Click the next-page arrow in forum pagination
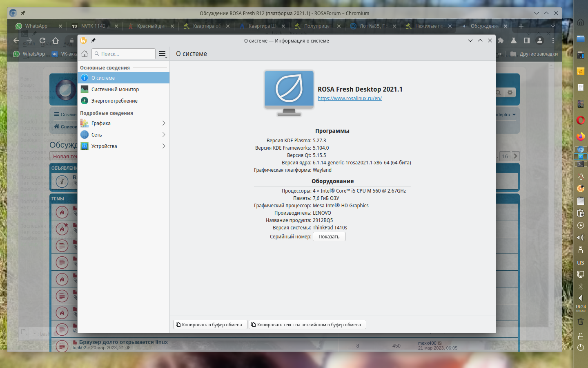This screenshot has width=588, height=368. (x=515, y=156)
